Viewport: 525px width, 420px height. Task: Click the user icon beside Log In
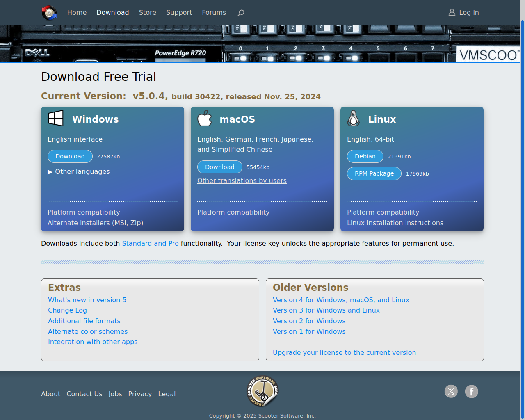(x=452, y=12)
